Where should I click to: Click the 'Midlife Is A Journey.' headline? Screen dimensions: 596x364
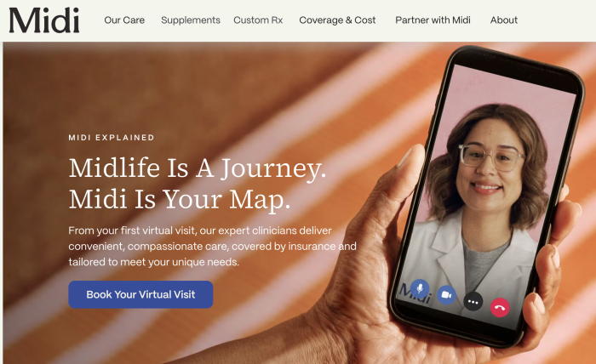[198, 168]
